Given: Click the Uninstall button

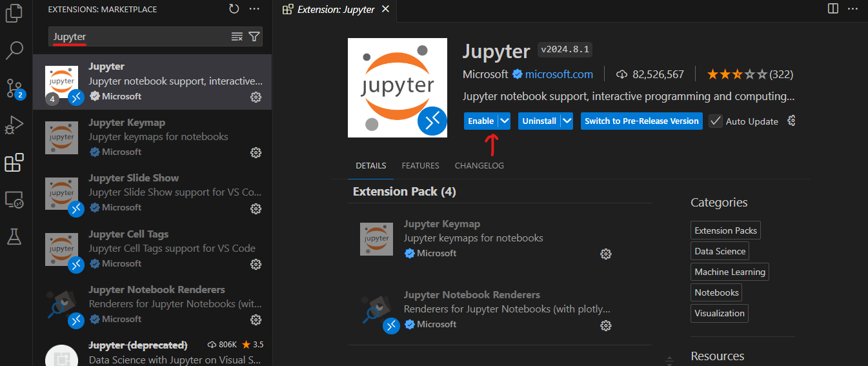Looking at the screenshot, I should (x=540, y=121).
